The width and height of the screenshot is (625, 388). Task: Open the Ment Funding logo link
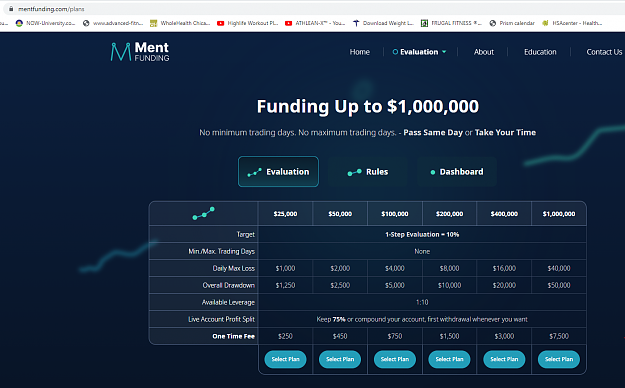coord(140,52)
